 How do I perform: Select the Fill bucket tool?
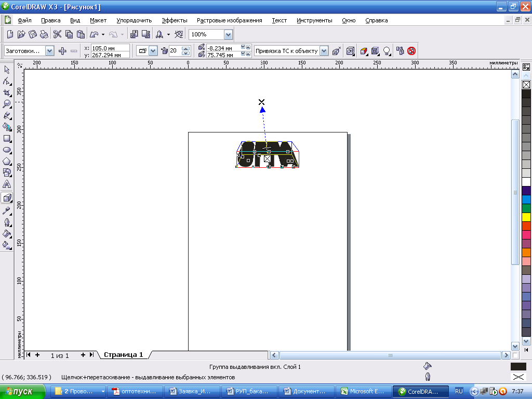[7, 234]
